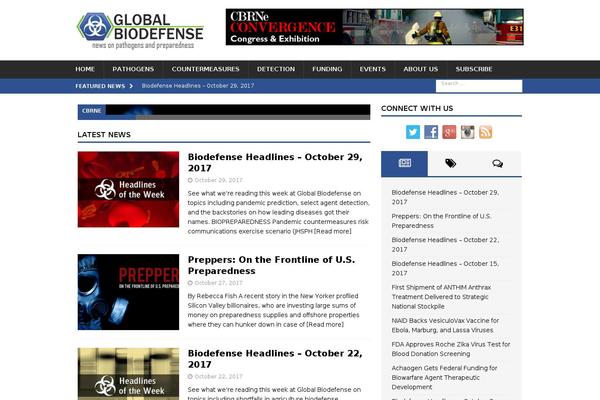
Task: Click the Connect With Us heading
Action: pyautogui.click(x=417, y=108)
